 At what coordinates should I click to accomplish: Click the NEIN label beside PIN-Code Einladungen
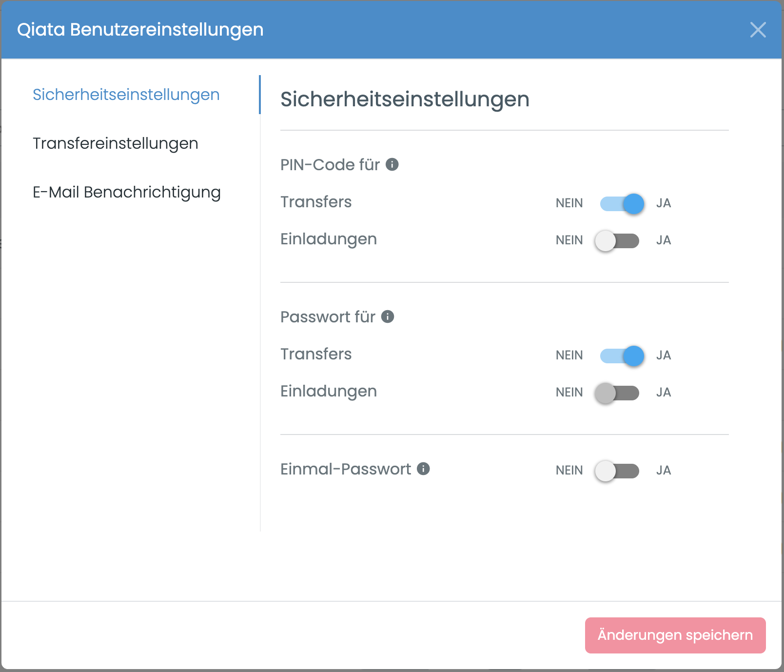[x=569, y=239]
